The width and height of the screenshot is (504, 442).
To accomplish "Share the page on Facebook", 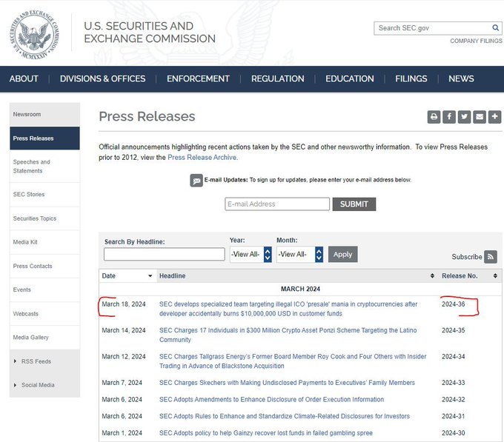I will tap(449, 116).
